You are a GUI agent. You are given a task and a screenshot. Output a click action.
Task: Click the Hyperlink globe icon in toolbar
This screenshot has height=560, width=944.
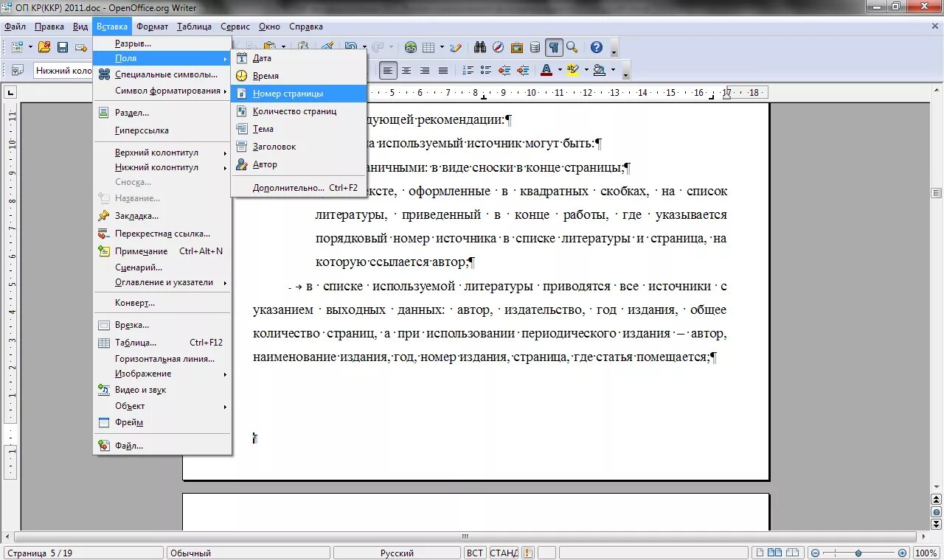coord(411,47)
